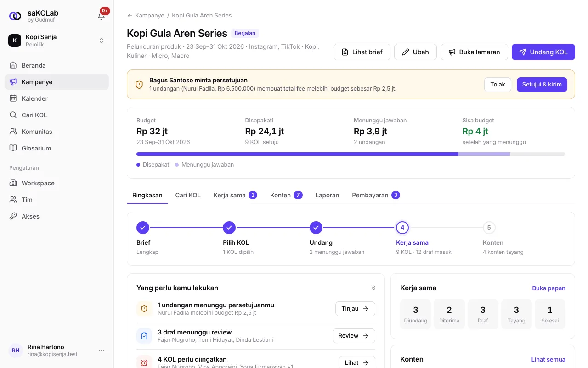Switch to the Pembayaran tab
This screenshot has width=588, height=368.
point(376,195)
